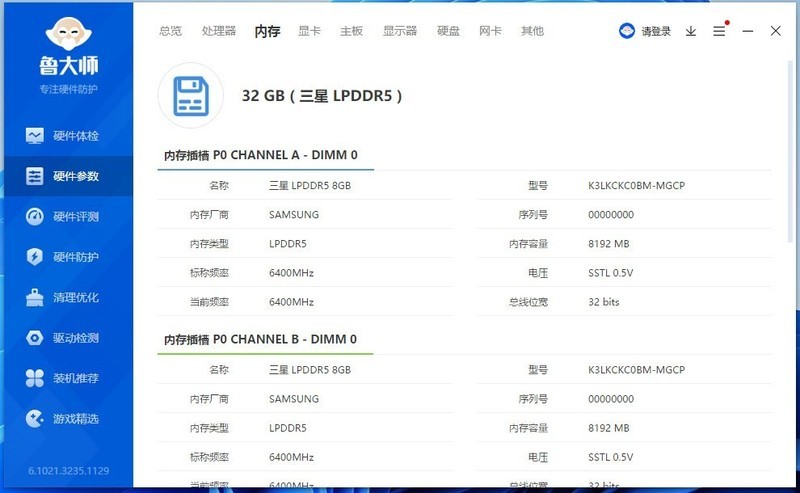Switch to the 硬盘 hard disk tab

[x=448, y=31]
